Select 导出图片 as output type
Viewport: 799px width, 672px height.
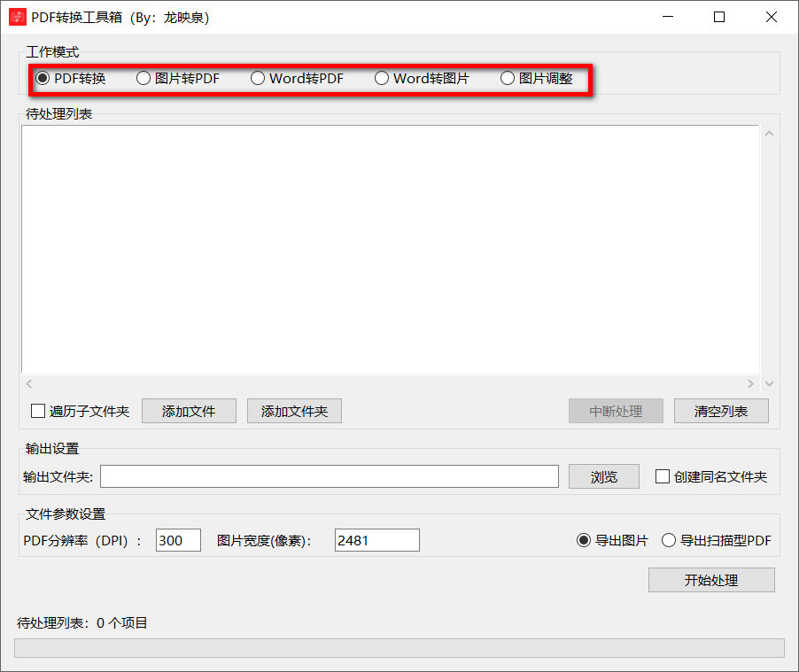[x=582, y=539]
